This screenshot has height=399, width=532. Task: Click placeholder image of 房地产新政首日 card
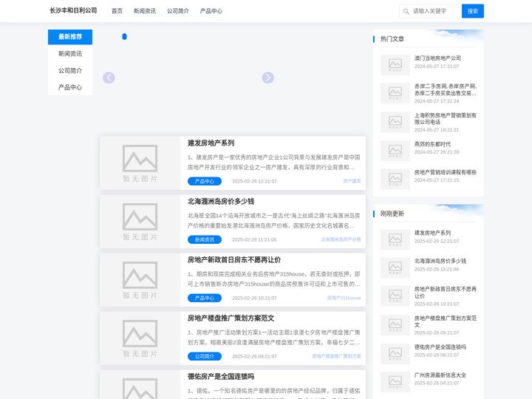point(140,280)
